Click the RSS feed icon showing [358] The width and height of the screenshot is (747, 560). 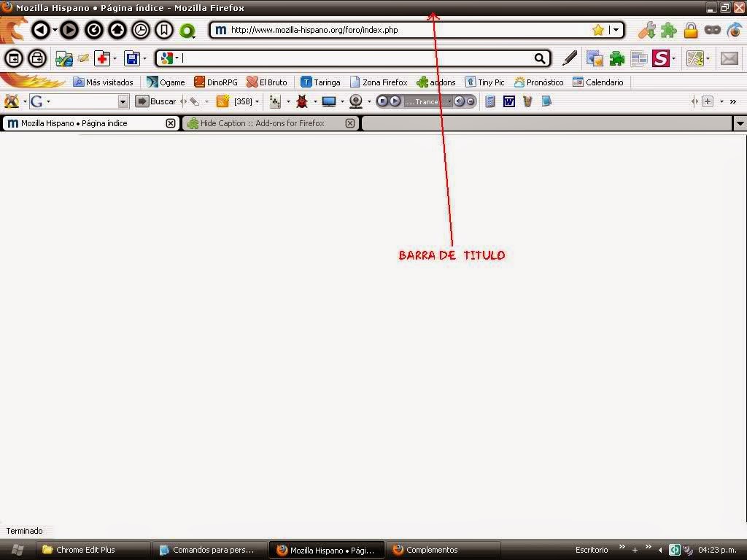tap(224, 101)
